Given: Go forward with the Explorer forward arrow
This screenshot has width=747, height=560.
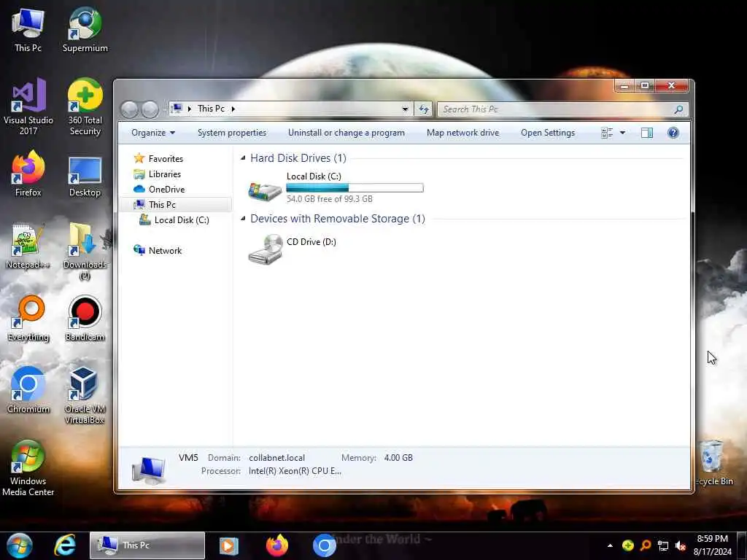Looking at the screenshot, I should coord(150,109).
